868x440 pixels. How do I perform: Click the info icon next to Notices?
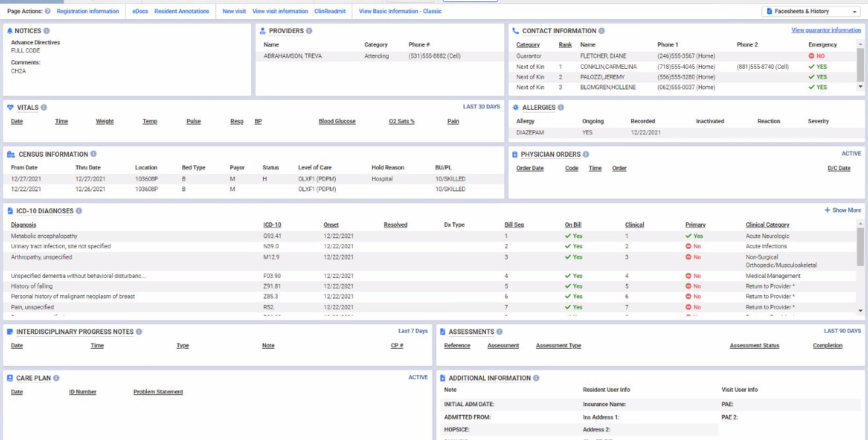(x=46, y=31)
